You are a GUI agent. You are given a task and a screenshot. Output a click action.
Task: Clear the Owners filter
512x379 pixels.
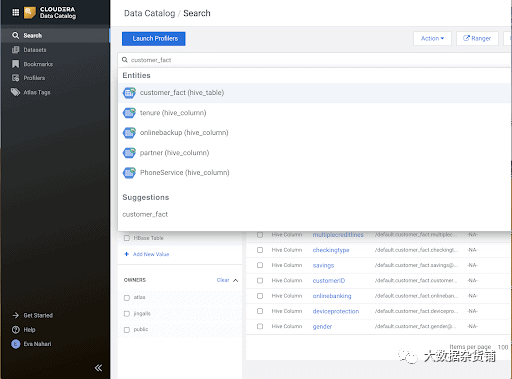point(223,280)
